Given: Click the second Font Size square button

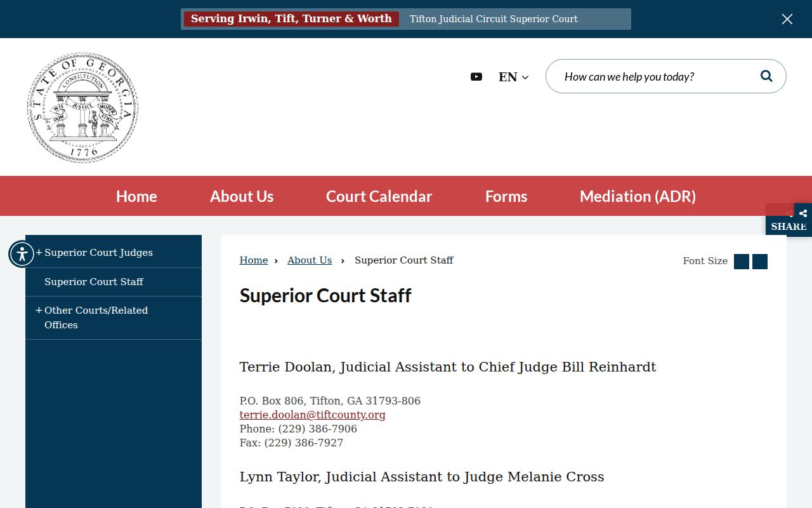Looking at the screenshot, I should (760, 262).
